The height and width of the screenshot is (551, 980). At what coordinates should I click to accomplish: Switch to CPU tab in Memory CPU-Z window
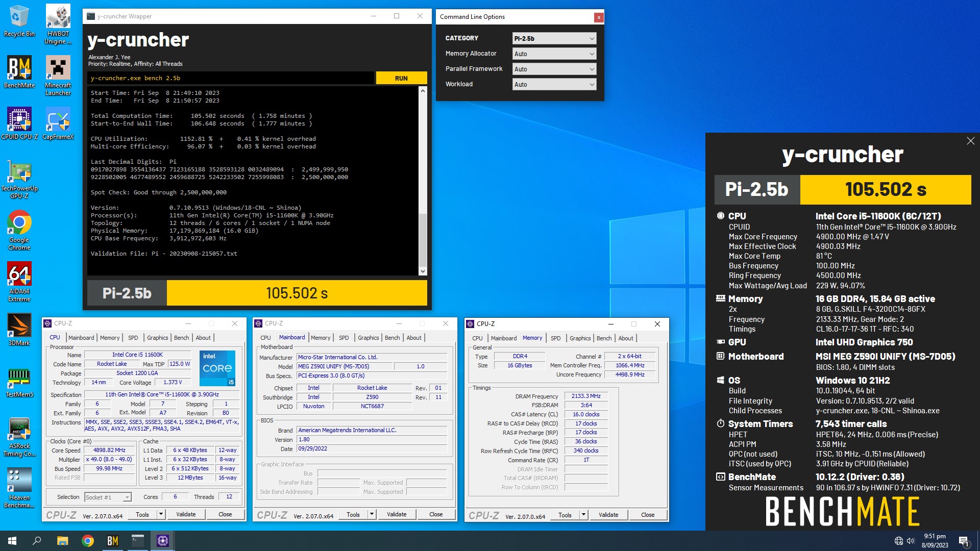[477, 338]
